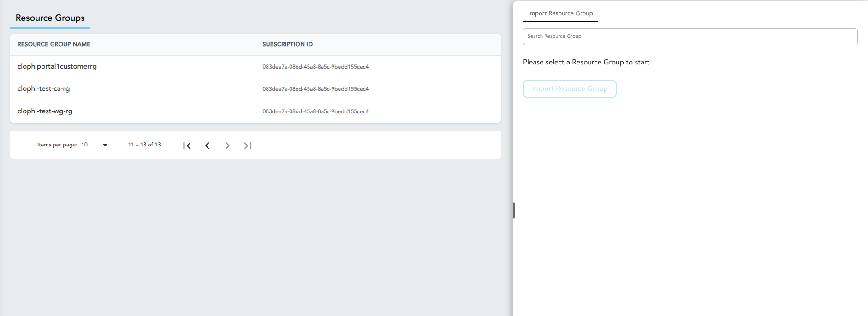Select the clophi-test-wg-rg resource group
This screenshot has height=316, width=868.
click(x=256, y=111)
